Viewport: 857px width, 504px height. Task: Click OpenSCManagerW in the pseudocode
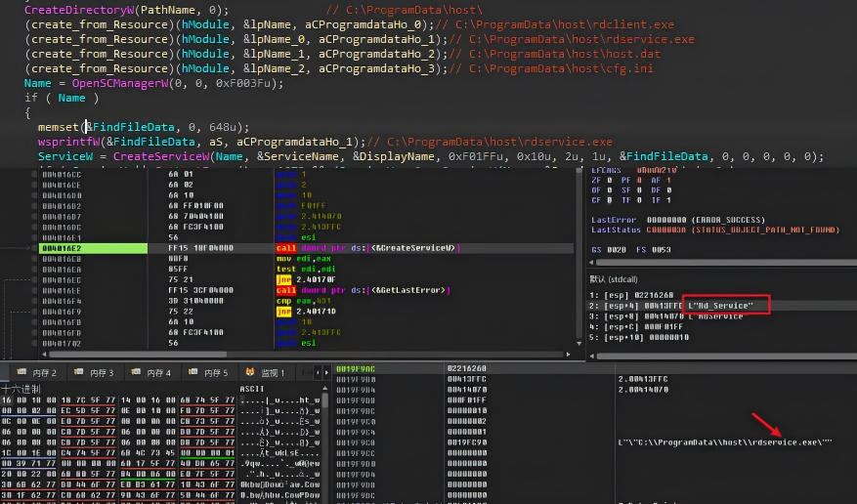coord(120,83)
